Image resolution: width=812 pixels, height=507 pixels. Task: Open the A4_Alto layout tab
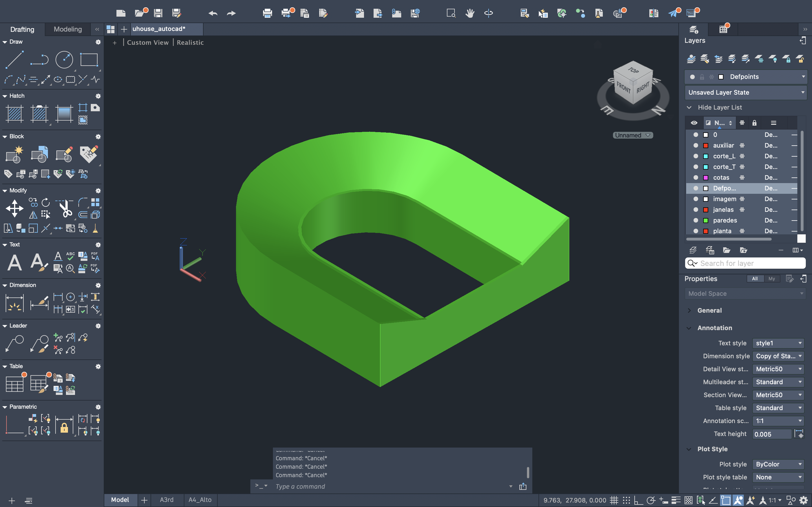coord(200,500)
